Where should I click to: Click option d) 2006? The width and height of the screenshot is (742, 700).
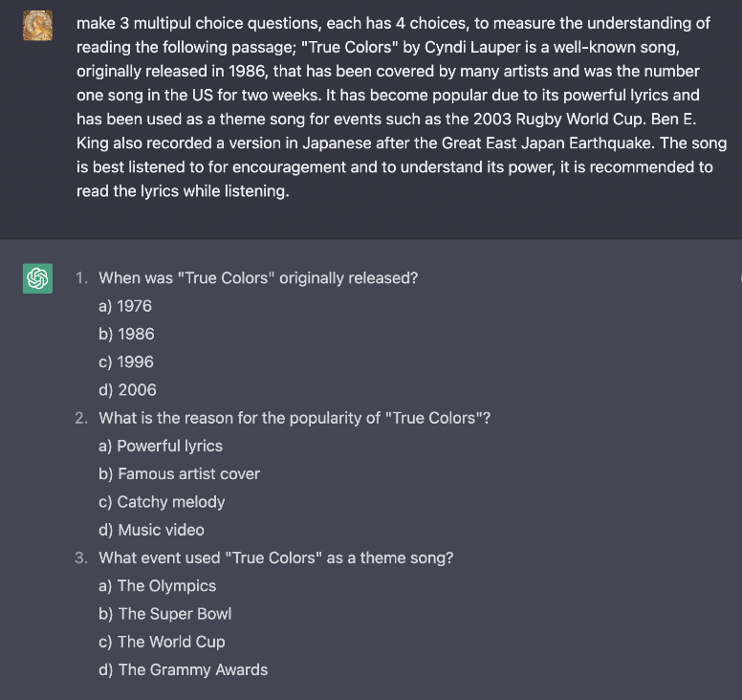pyautogui.click(x=127, y=390)
